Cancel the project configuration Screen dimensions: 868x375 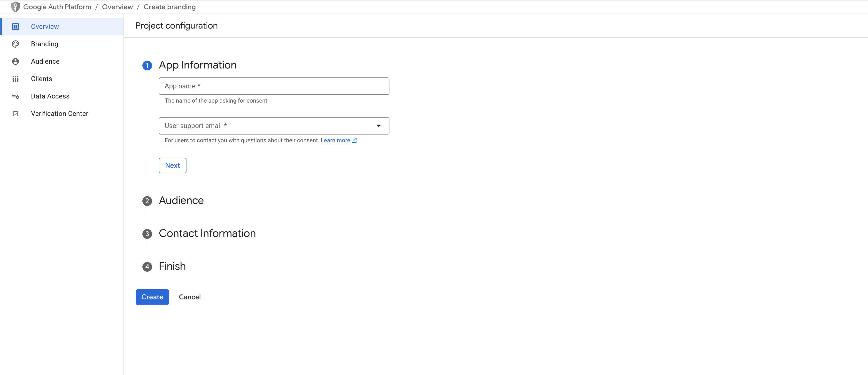[190, 297]
